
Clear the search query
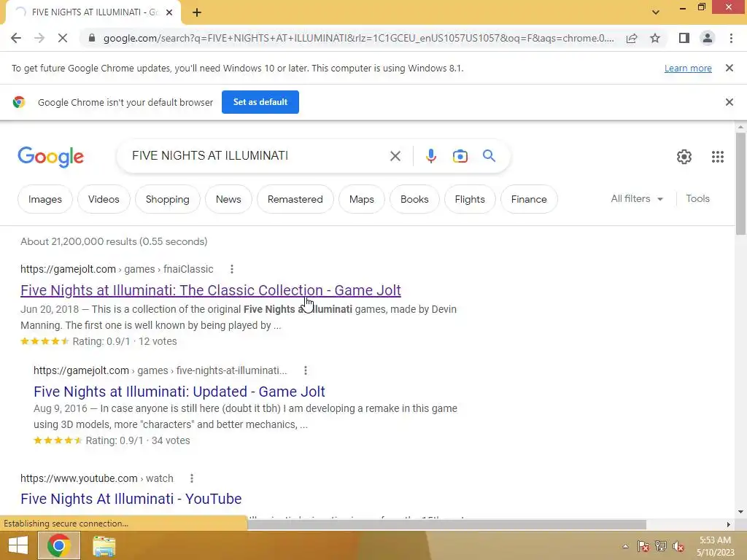(x=395, y=156)
